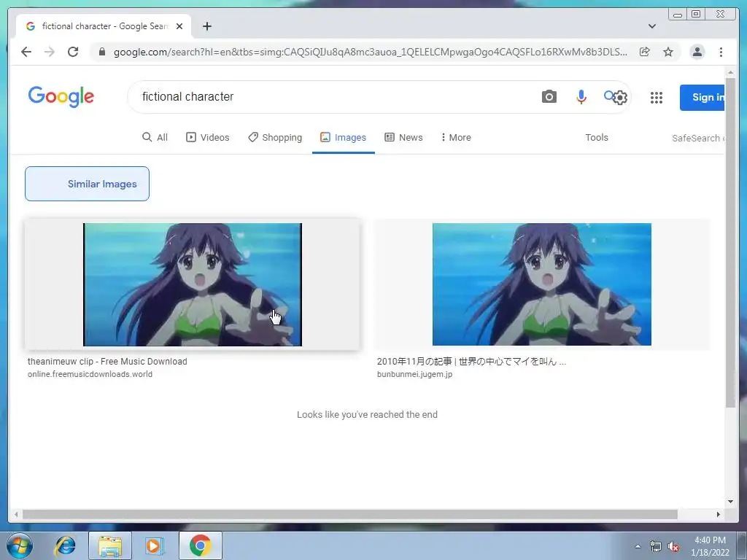Click the Similar Images button
The image size is (747, 560).
pos(88,184)
